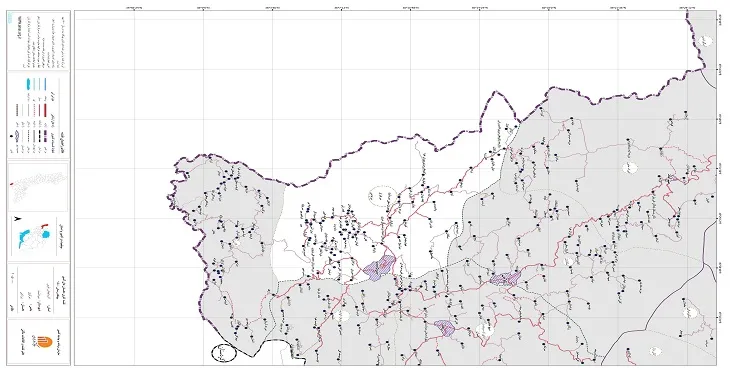Click the north arrow on the inset map
The width and height of the screenshot is (730, 370).
(17, 219)
